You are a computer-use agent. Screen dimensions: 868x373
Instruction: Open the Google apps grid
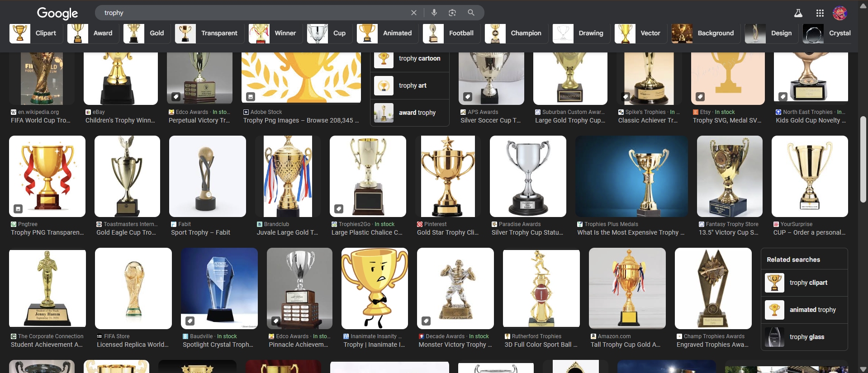[820, 13]
